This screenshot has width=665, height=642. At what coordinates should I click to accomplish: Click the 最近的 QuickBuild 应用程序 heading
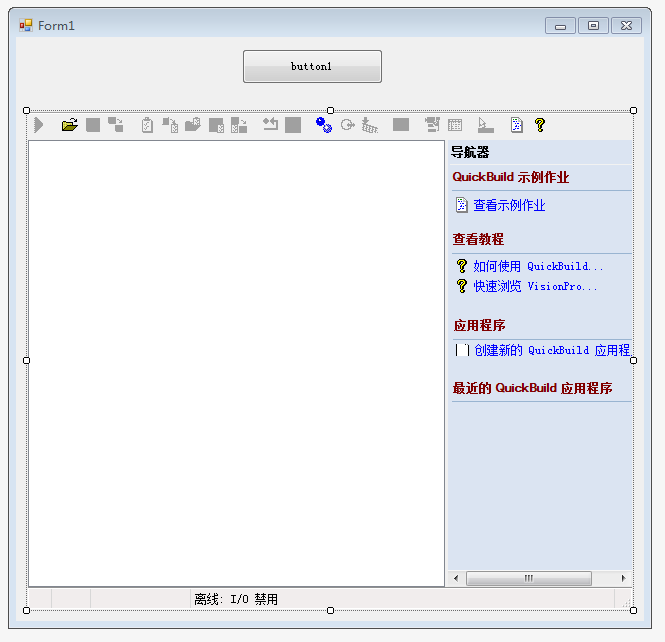coord(532,388)
